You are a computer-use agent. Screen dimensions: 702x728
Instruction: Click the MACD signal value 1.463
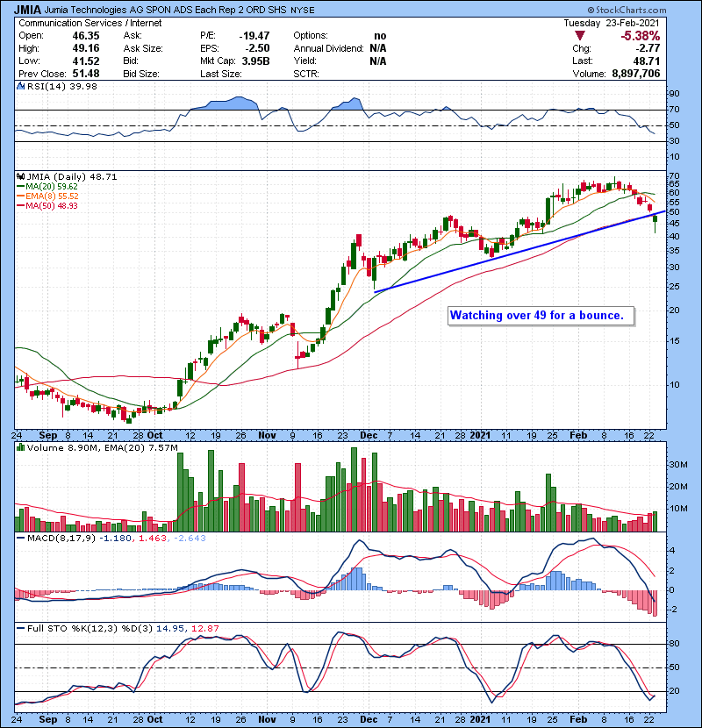(x=153, y=539)
